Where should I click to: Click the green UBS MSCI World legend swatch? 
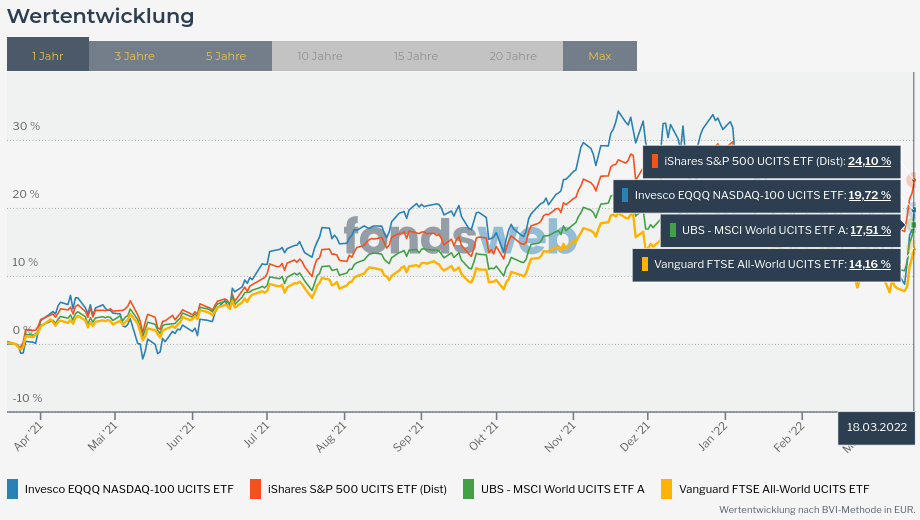click(x=468, y=489)
